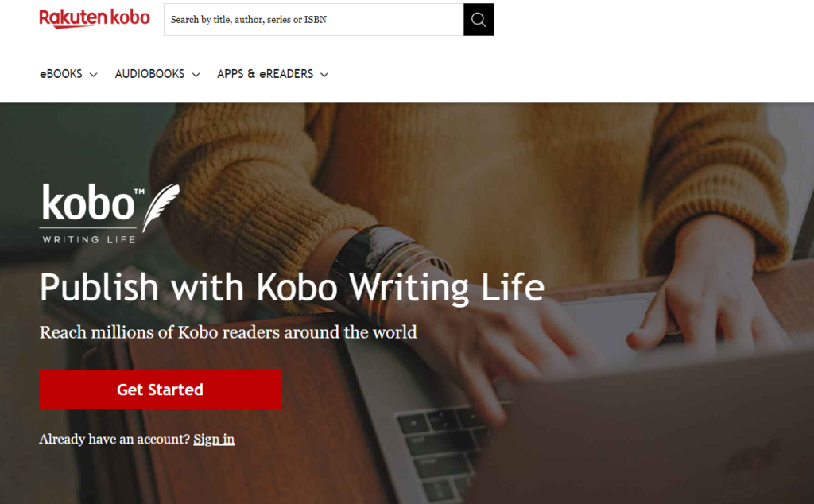The image size is (814, 504).
Task: Focus the title, author, series search field
Action: click(x=313, y=20)
